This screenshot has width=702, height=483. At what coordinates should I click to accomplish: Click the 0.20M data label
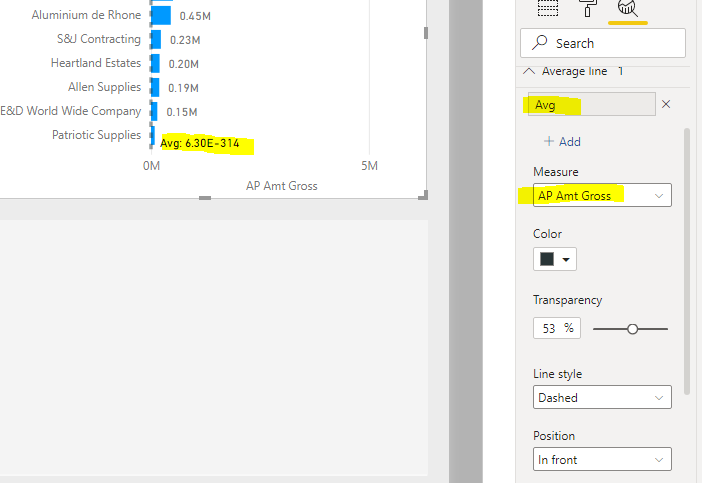[x=184, y=64]
